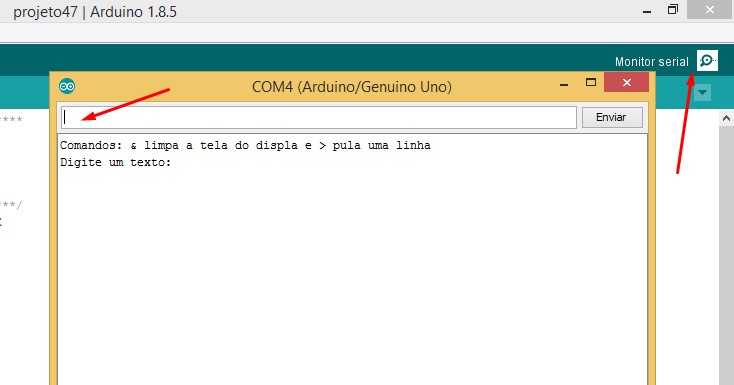Maximize the COM4 serial monitor window
The width and height of the screenshot is (734, 385).
[591, 83]
